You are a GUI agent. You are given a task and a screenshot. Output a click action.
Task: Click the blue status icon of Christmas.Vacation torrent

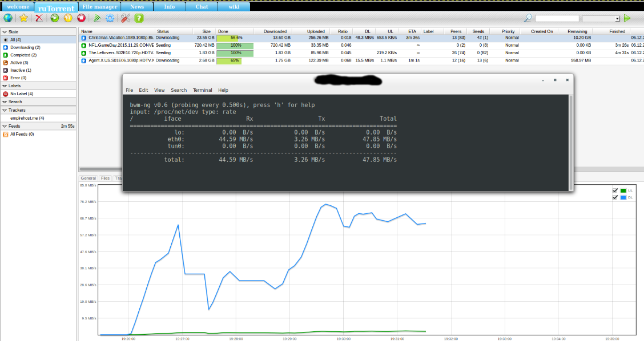pyautogui.click(x=84, y=38)
